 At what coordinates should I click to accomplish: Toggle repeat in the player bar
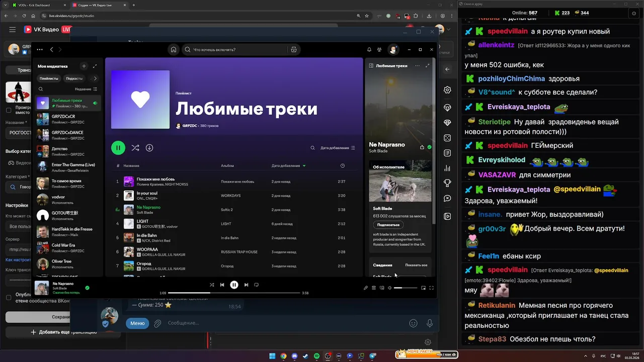coord(256,285)
